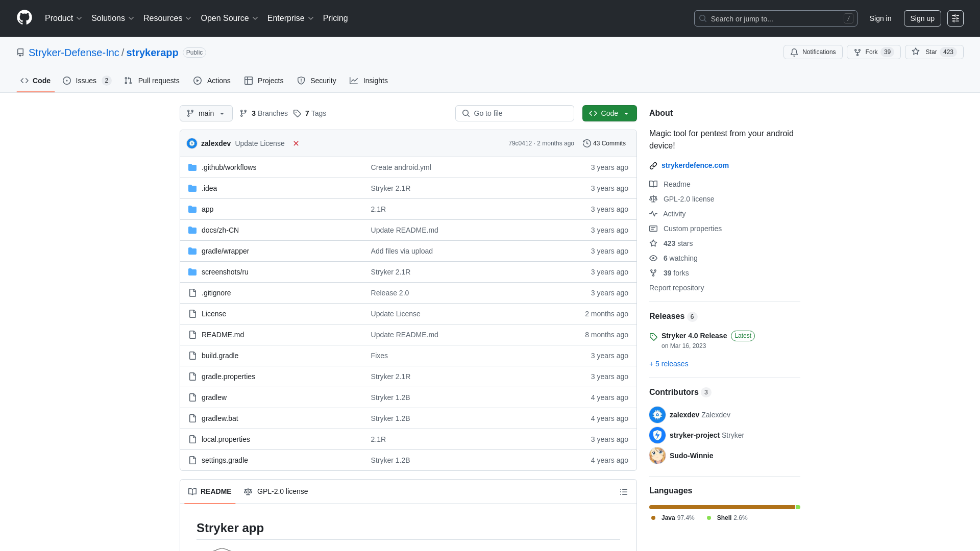Expand the Resources menu
Viewport: 980px width, 551px height.
(167, 18)
